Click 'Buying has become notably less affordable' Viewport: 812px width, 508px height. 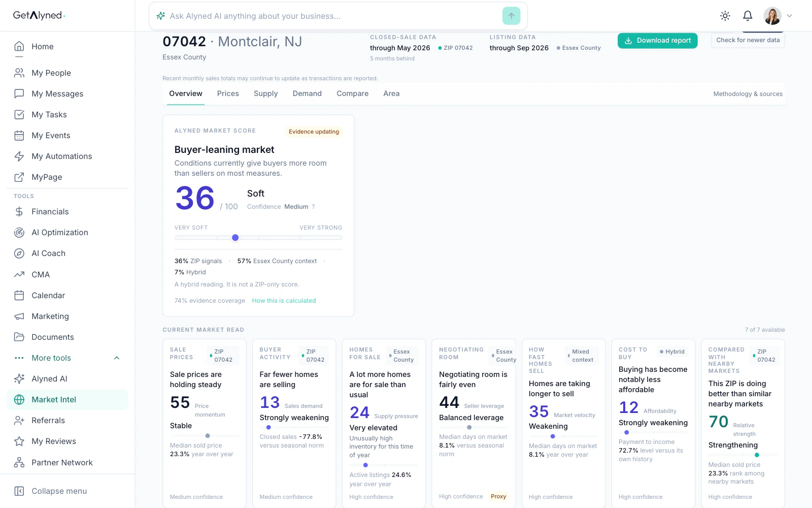coord(653,379)
